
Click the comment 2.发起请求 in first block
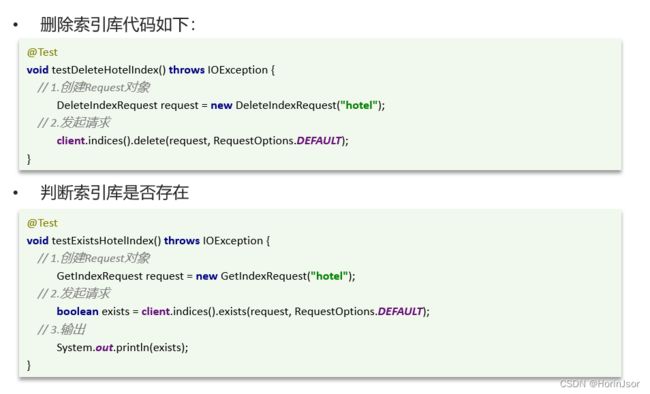point(74,123)
